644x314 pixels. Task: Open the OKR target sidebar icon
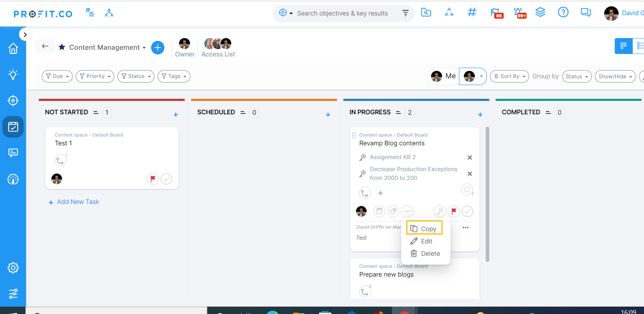click(x=13, y=101)
